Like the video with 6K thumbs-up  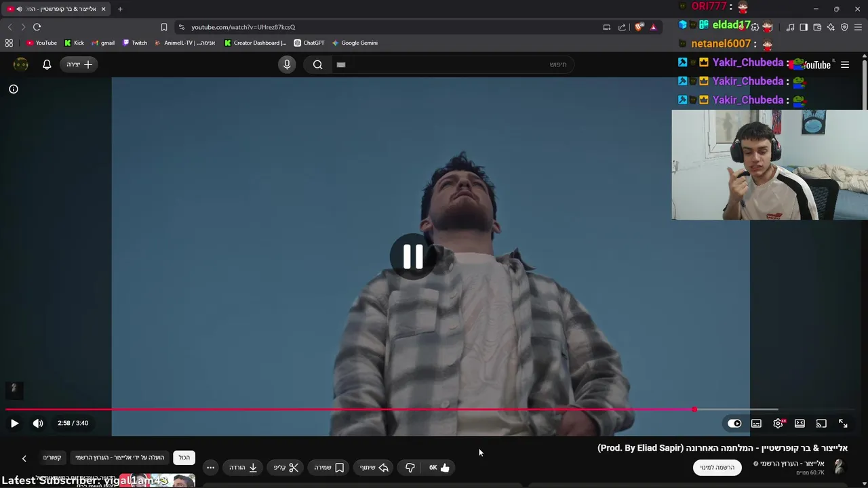(x=439, y=468)
